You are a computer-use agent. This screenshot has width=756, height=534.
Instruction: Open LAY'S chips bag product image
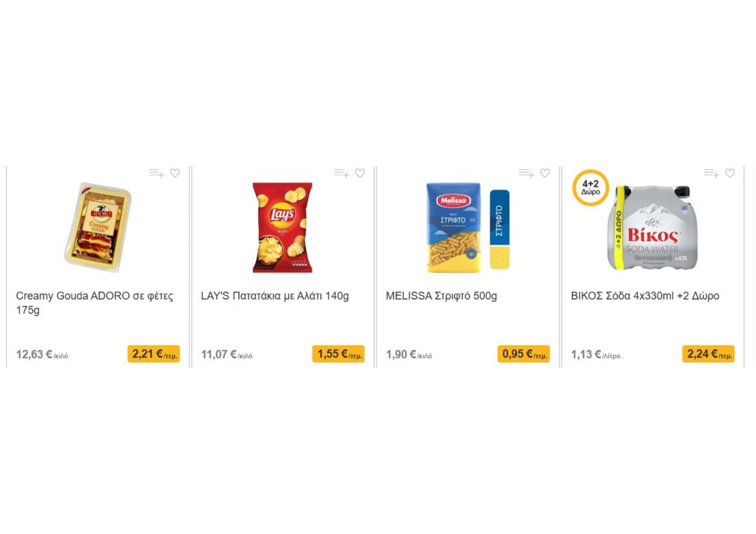[282, 227]
